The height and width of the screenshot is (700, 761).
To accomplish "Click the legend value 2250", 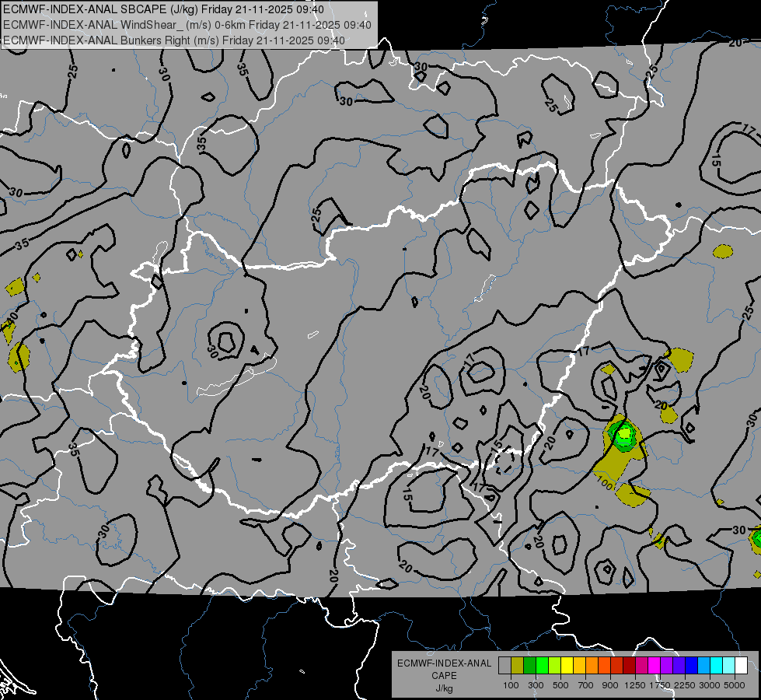I will point(686,685).
